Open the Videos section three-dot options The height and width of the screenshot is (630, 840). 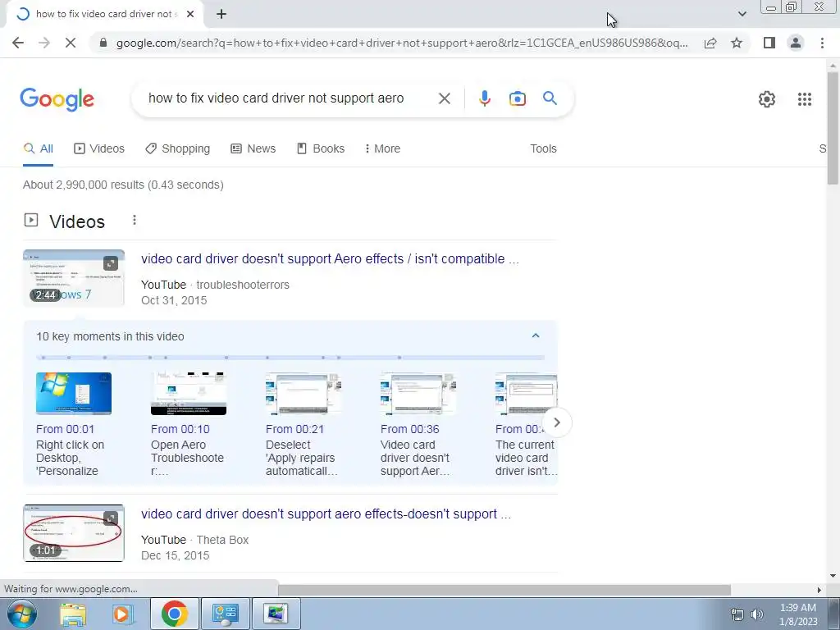(135, 220)
